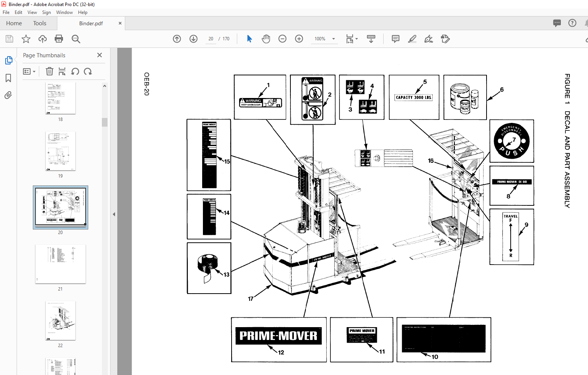Select page 22 thumbnail

60,321
